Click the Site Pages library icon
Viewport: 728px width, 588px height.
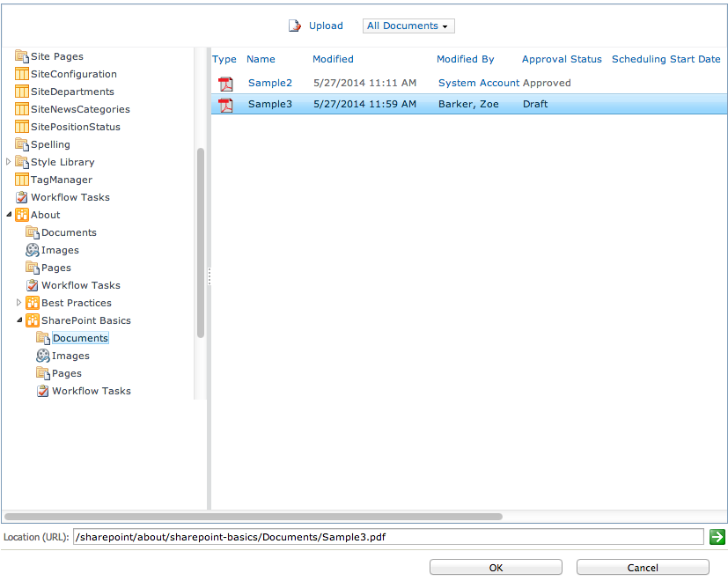(x=22, y=56)
